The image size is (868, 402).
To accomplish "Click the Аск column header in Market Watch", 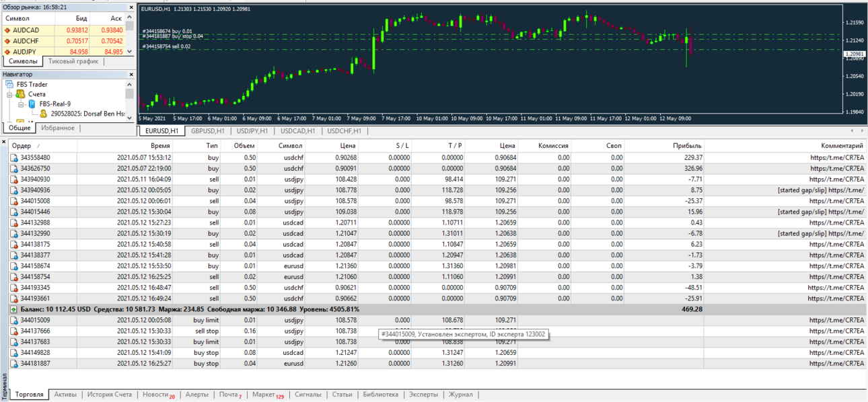I will coord(108,18).
